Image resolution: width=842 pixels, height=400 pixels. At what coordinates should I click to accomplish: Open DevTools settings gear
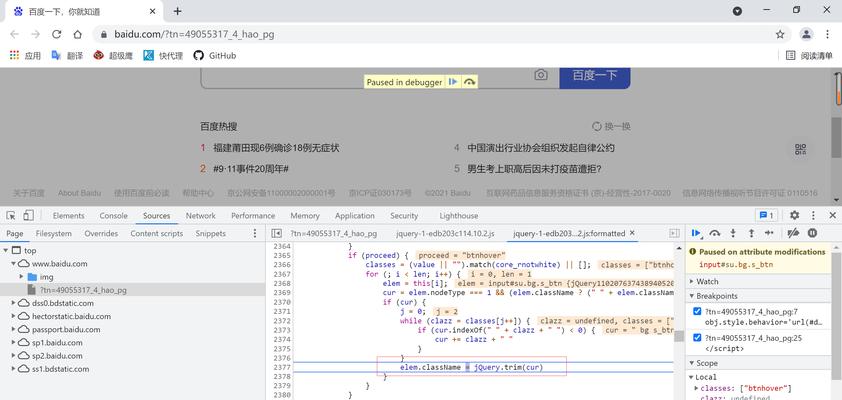pyautogui.click(x=794, y=215)
